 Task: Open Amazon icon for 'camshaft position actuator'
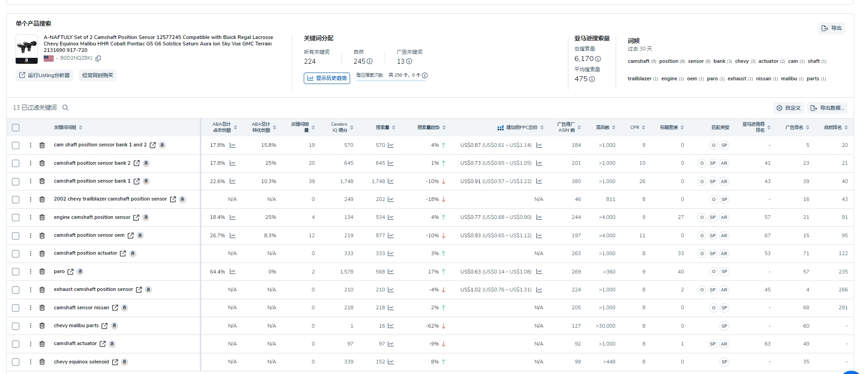[133, 253]
